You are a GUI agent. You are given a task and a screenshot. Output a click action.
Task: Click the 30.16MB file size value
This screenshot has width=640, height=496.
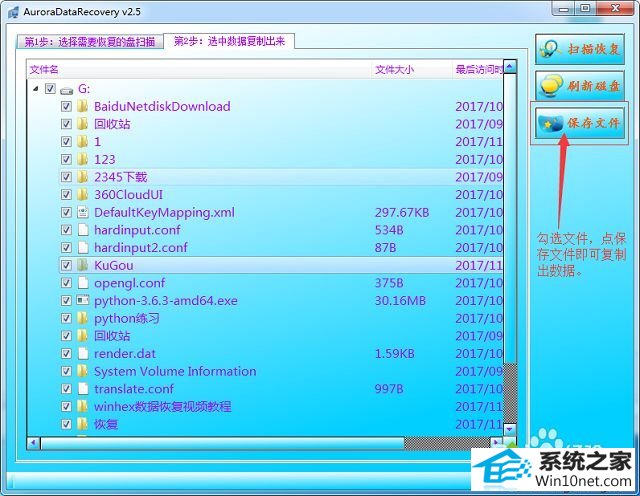click(x=400, y=301)
